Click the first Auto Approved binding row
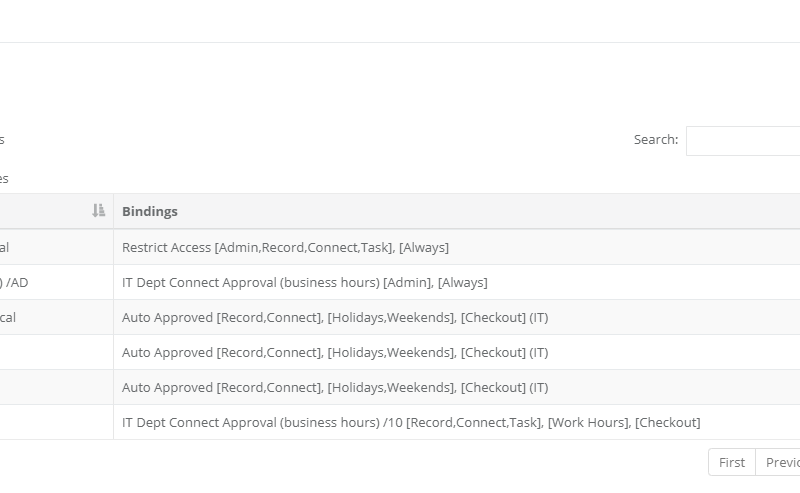The height and width of the screenshot is (493, 800). pyautogui.click(x=335, y=317)
